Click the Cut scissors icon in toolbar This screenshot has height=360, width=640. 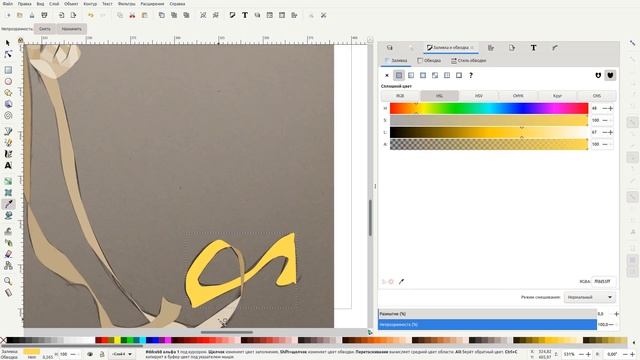coord(132,15)
